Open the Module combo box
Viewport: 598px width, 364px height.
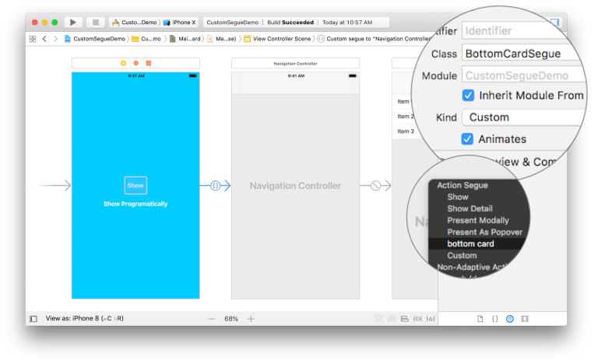[523, 75]
